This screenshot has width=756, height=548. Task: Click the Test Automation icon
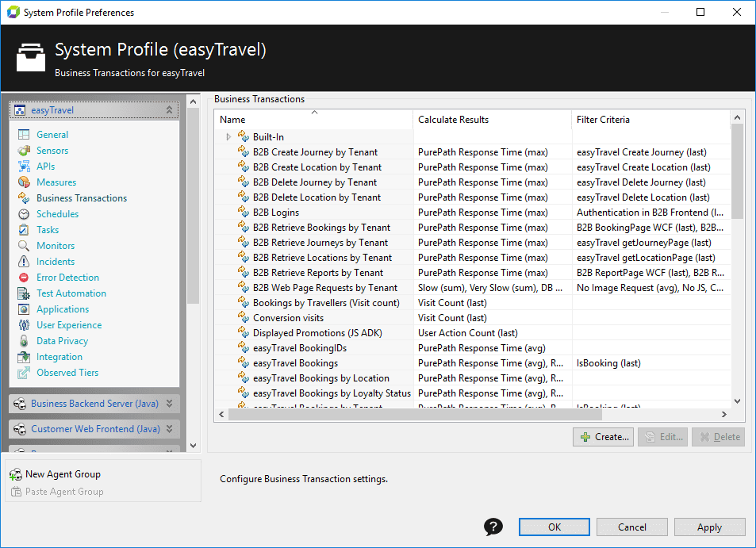click(24, 293)
